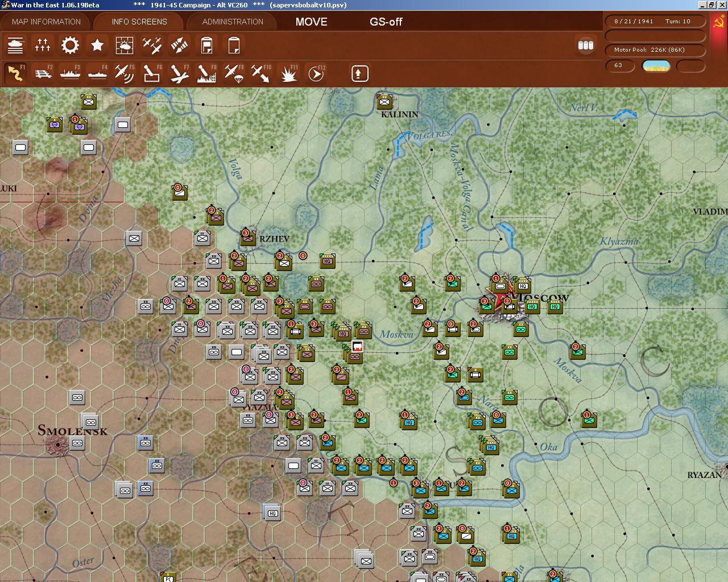Open the order of battle tank list icon
Image resolution: width=728 pixels, height=582 pixels.
coord(15,45)
